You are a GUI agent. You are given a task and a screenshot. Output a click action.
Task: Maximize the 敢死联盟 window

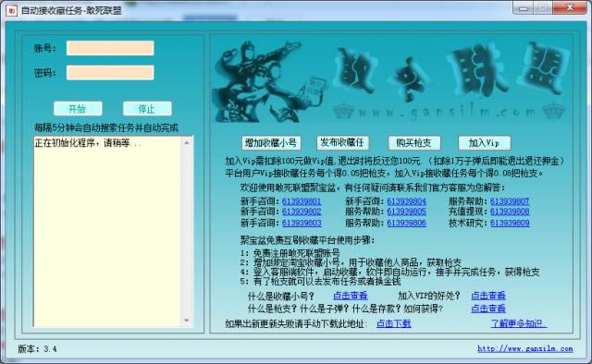(543, 8)
